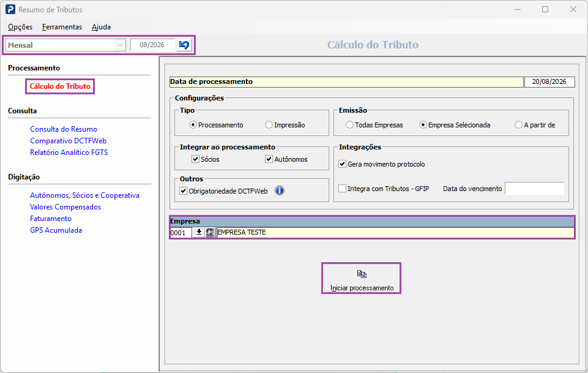Viewport: 588px width, 373px height.
Task: Minimize the Resumo de Tributos window
Action: coord(518,9)
